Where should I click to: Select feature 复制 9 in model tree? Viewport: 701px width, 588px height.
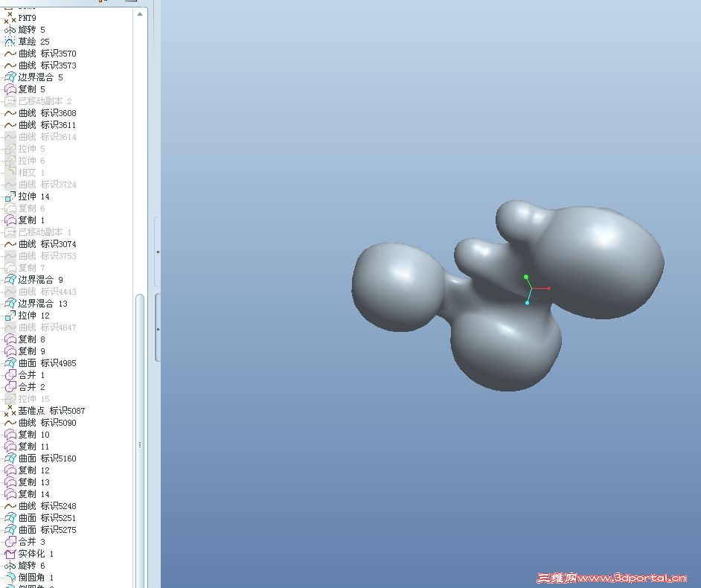[32, 351]
